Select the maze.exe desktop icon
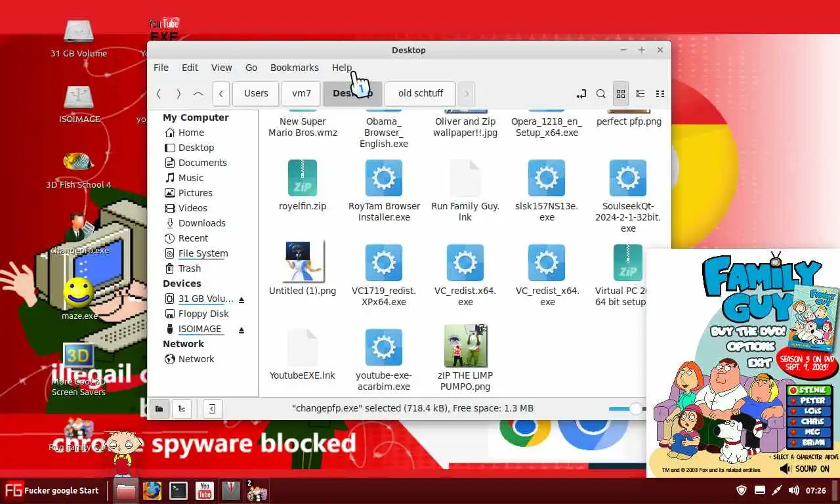840x504 pixels. [78, 292]
